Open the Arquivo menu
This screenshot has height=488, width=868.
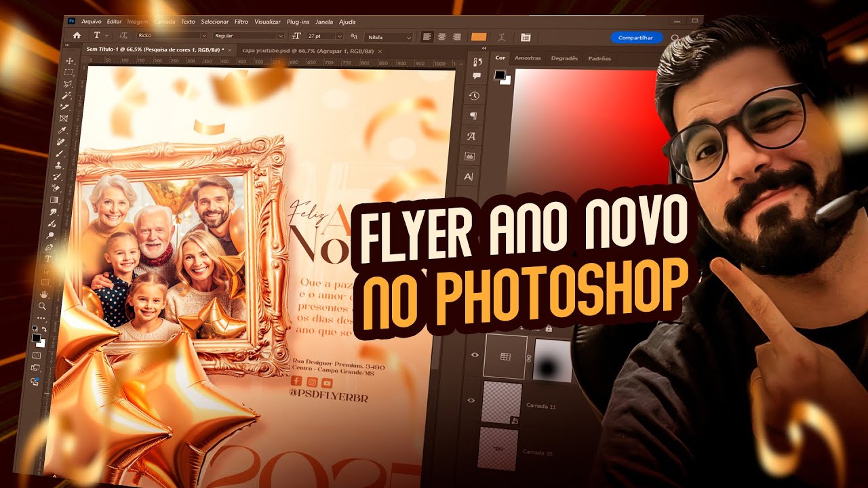tap(91, 22)
